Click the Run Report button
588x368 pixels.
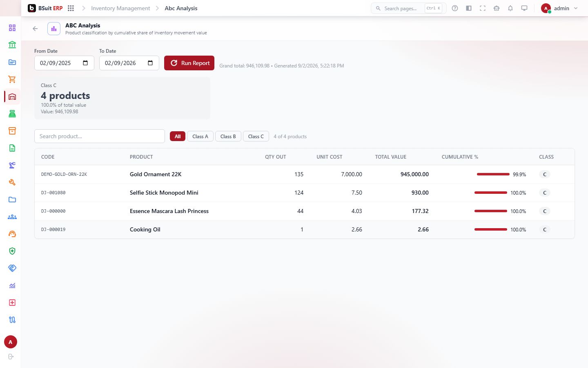pyautogui.click(x=189, y=63)
